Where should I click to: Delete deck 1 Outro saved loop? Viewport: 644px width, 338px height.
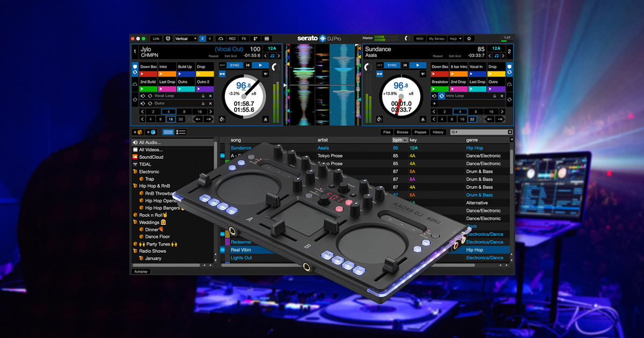coord(210,104)
